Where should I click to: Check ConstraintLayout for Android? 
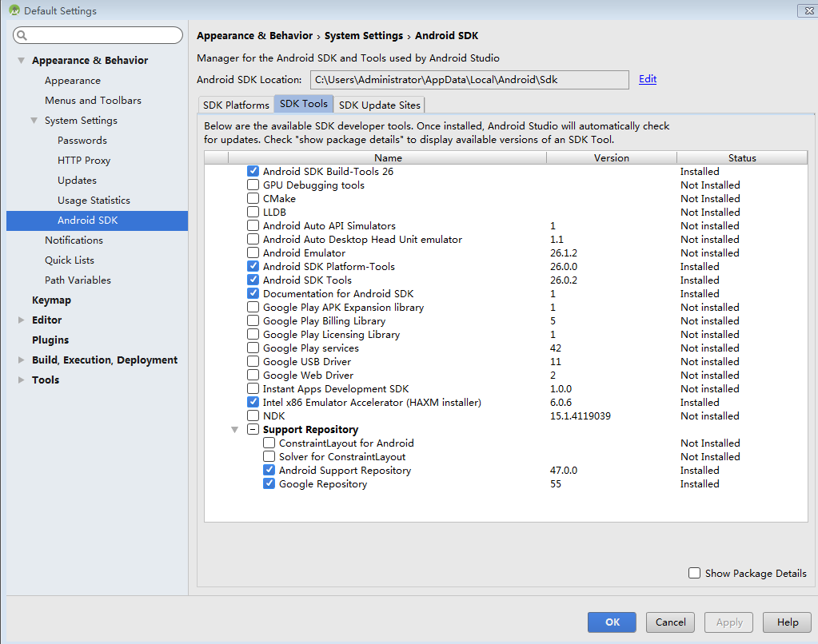(x=269, y=442)
